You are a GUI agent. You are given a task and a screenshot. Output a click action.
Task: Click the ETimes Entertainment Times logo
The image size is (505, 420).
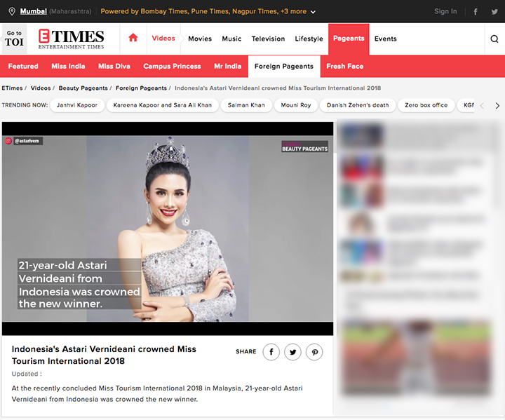pos(71,39)
